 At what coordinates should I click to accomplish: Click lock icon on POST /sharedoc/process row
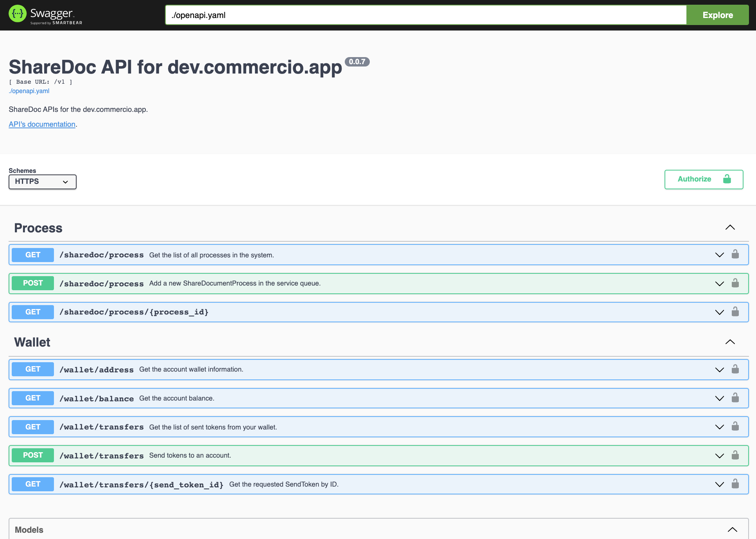pyautogui.click(x=735, y=283)
